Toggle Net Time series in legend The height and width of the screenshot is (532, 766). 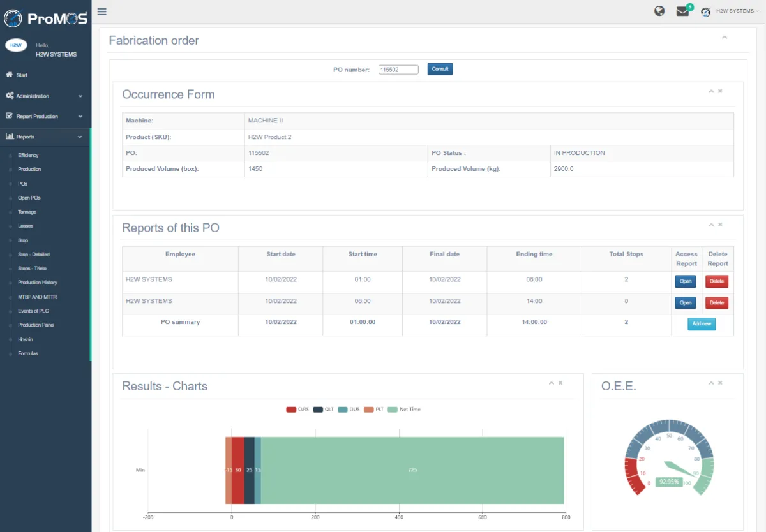(x=405, y=410)
